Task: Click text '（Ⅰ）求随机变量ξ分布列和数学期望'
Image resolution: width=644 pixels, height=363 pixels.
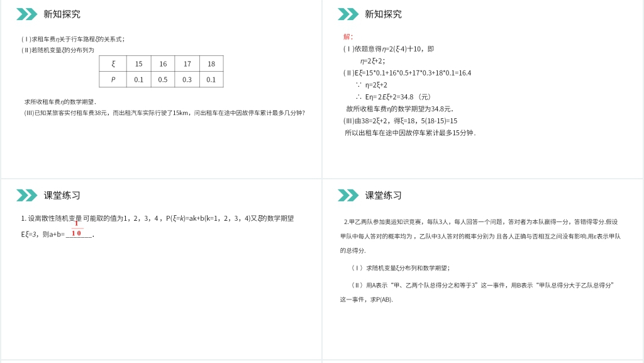Action: tap(399, 268)
